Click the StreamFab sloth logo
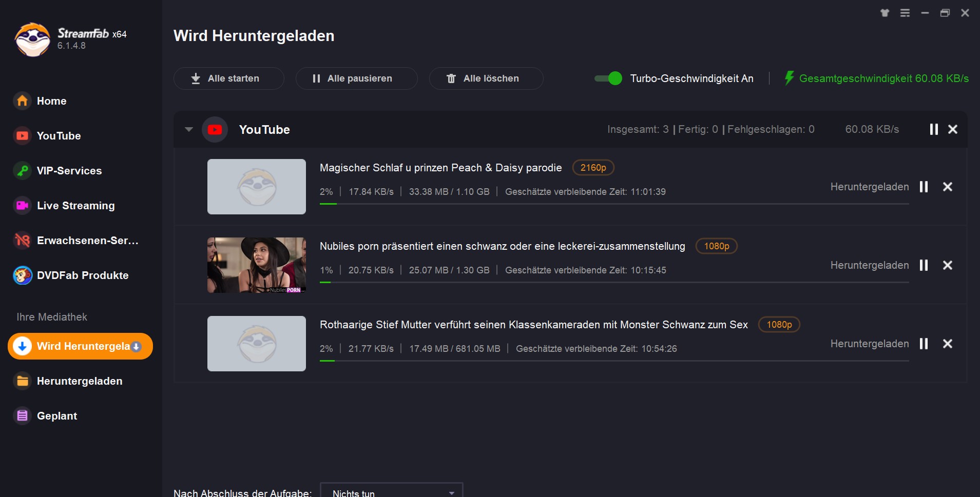Image resolution: width=980 pixels, height=497 pixels. [x=32, y=39]
